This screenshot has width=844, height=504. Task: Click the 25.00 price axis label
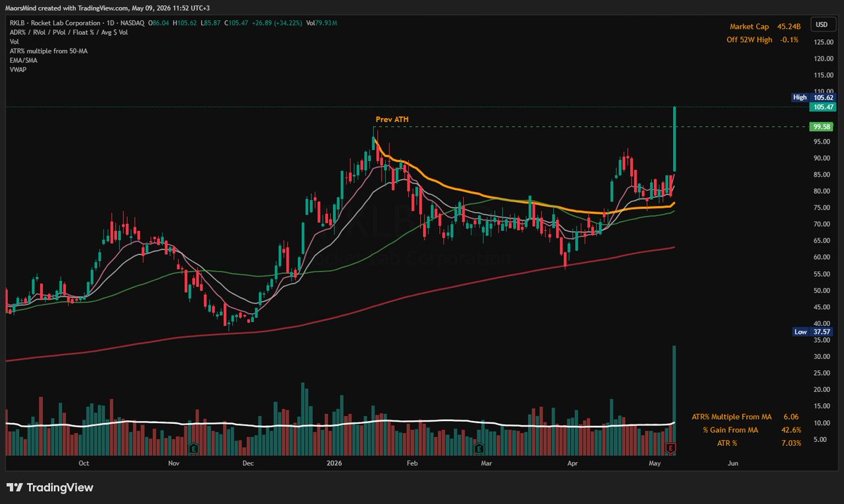tap(821, 373)
